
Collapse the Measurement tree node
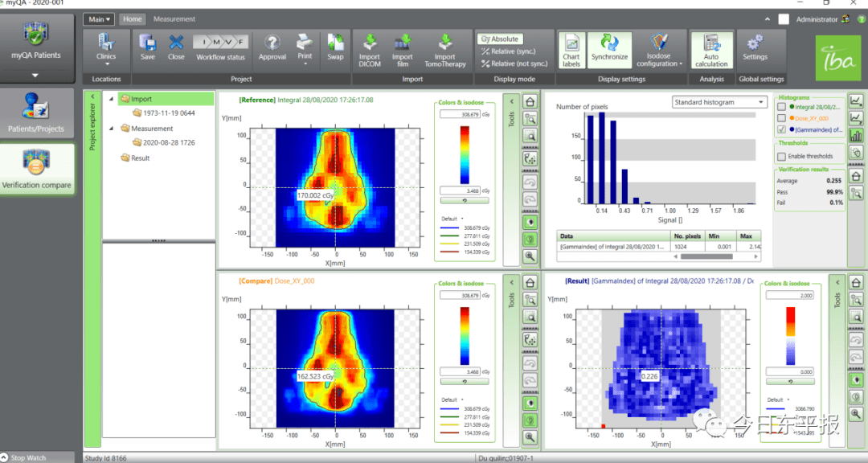pyautogui.click(x=111, y=129)
